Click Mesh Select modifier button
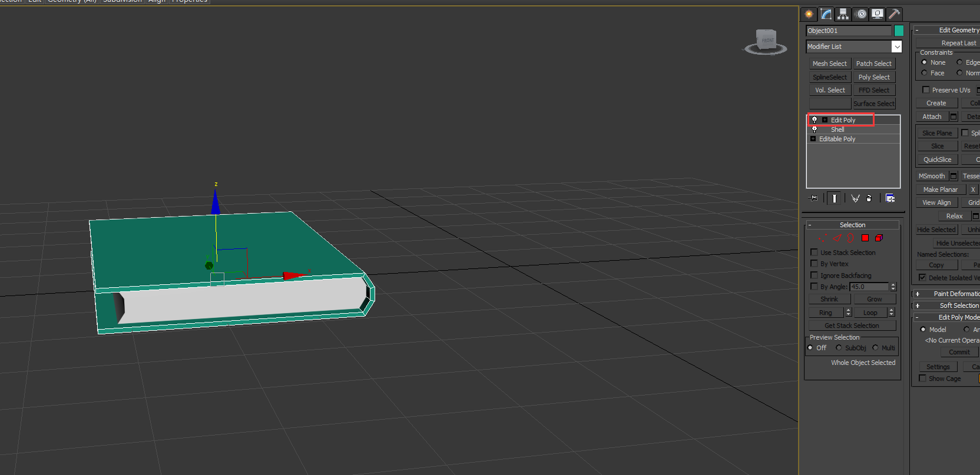This screenshot has height=475, width=980. pyautogui.click(x=830, y=64)
